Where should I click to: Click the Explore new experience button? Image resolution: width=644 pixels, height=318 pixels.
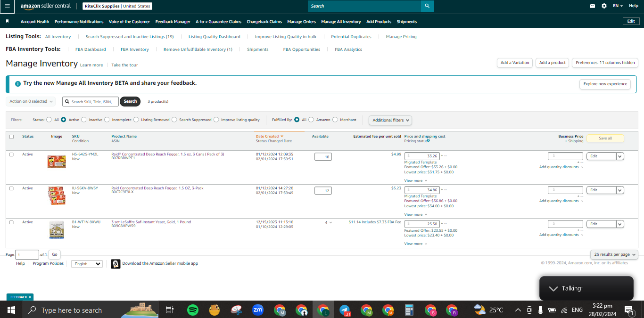coord(605,84)
